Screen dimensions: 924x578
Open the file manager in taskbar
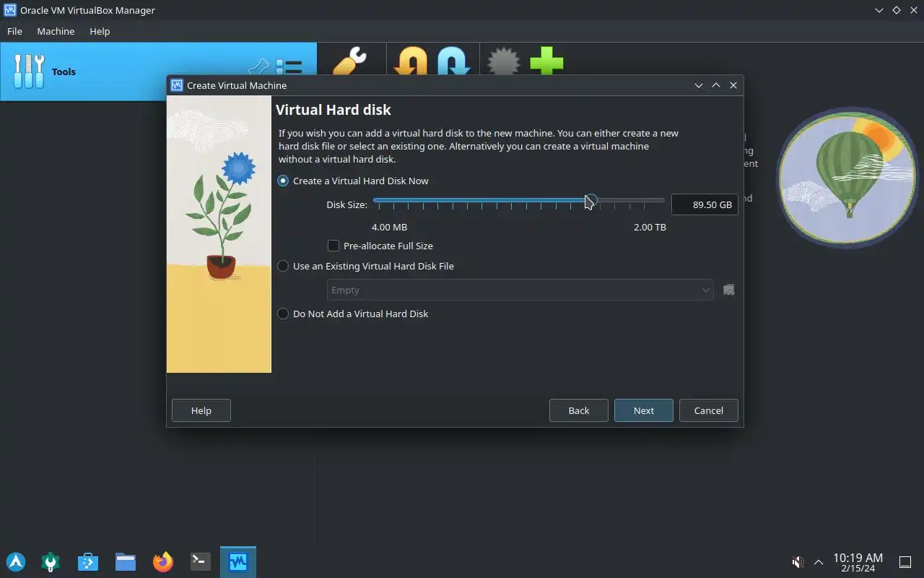[x=126, y=561]
